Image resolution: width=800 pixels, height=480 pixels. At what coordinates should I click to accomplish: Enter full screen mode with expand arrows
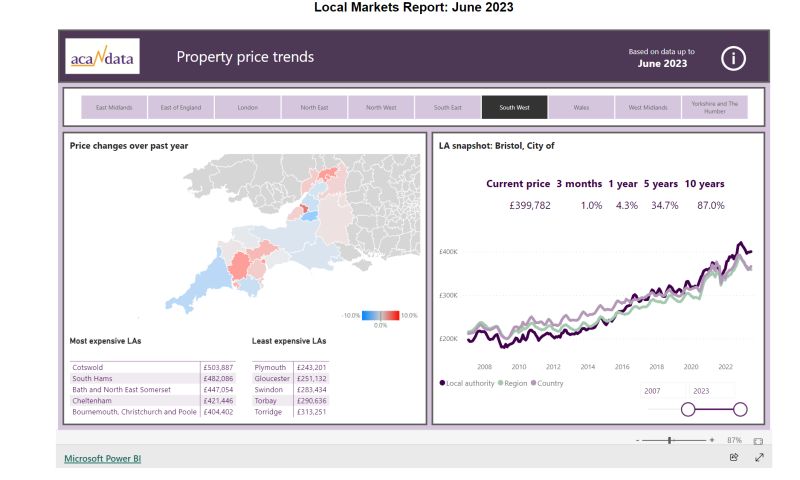click(x=759, y=457)
